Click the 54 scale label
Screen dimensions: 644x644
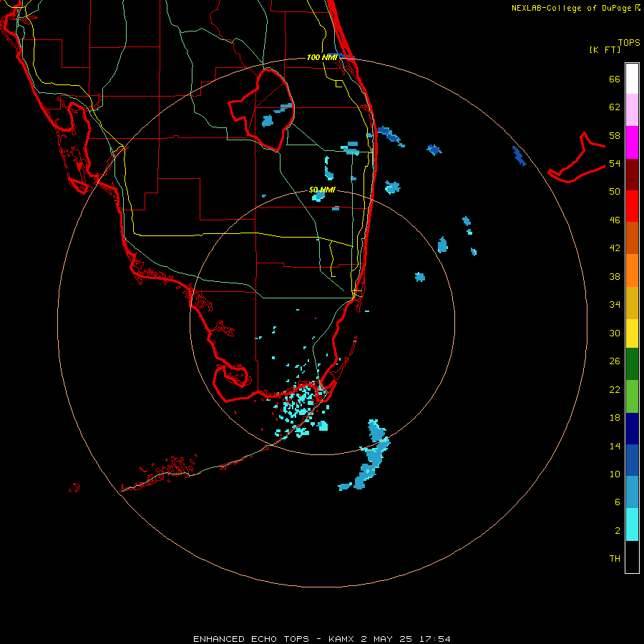[x=615, y=163]
